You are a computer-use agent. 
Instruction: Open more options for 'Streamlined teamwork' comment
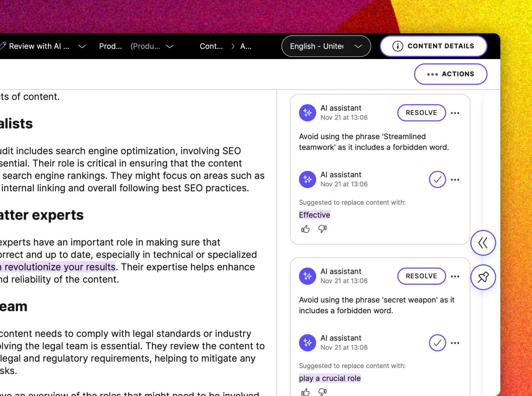(x=455, y=113)
